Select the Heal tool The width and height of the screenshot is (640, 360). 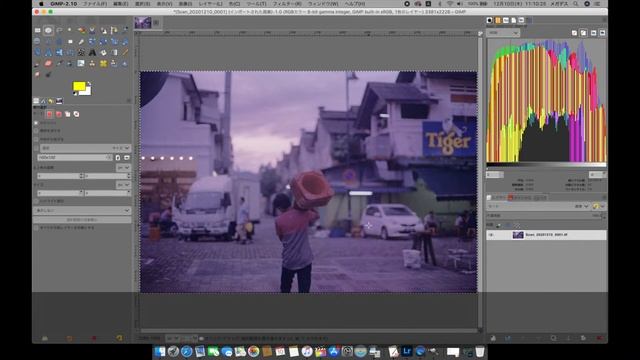point(103,63)
